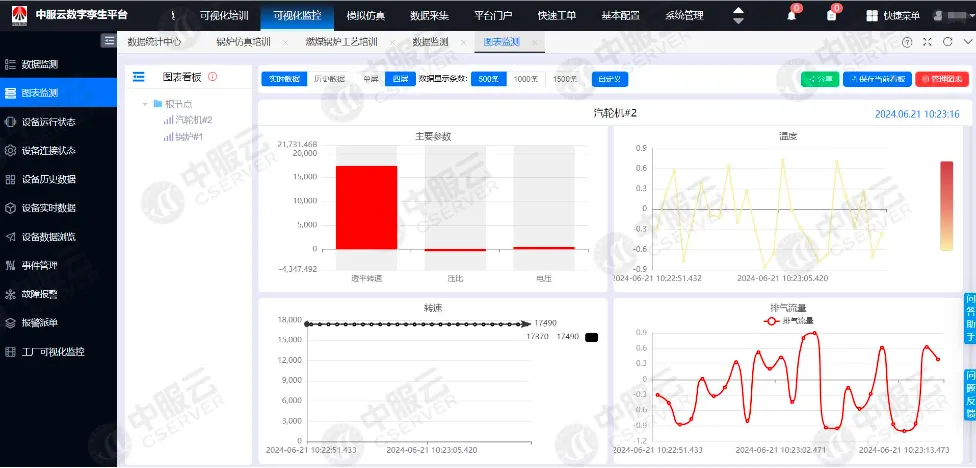Set data count to 500条
Image resolution: width=976 pixels, height=468 pixels.
coord(489,79)
